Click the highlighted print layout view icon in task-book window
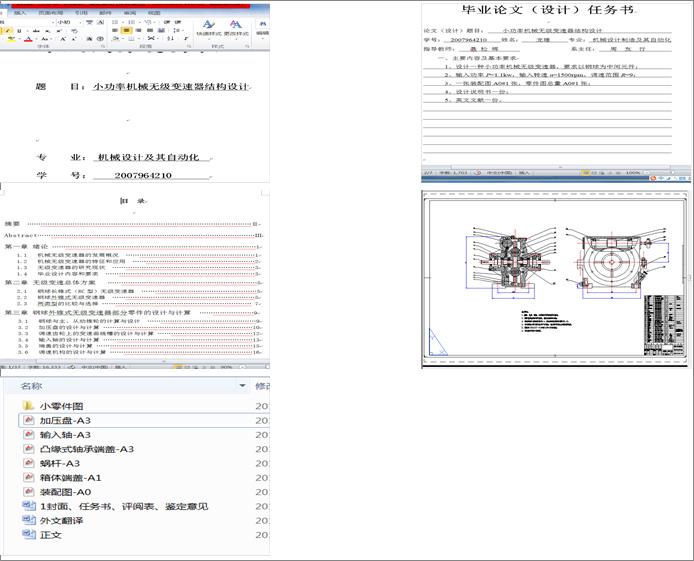This screenshot has width=694, height=561. pyautogui.click(x=586, y=173)
